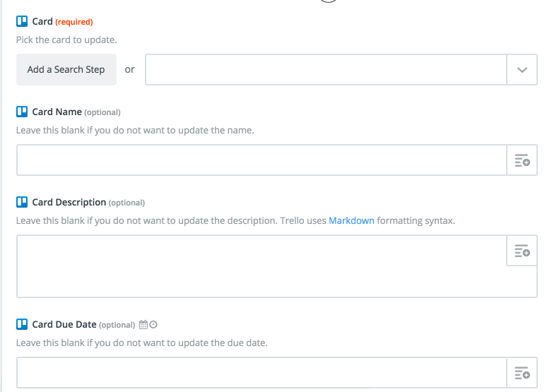Click the Card (required) label
Screen dimensions: 552x392
63,21
